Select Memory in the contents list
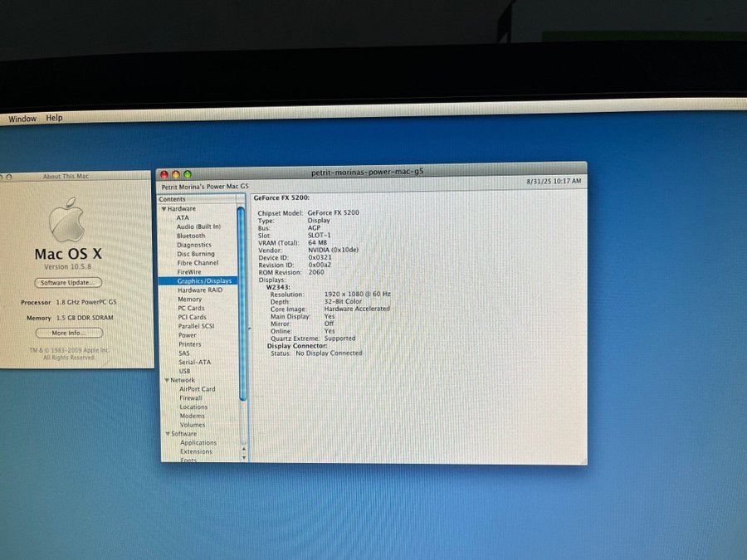This screenshot has width=747, height=560. 189,299
